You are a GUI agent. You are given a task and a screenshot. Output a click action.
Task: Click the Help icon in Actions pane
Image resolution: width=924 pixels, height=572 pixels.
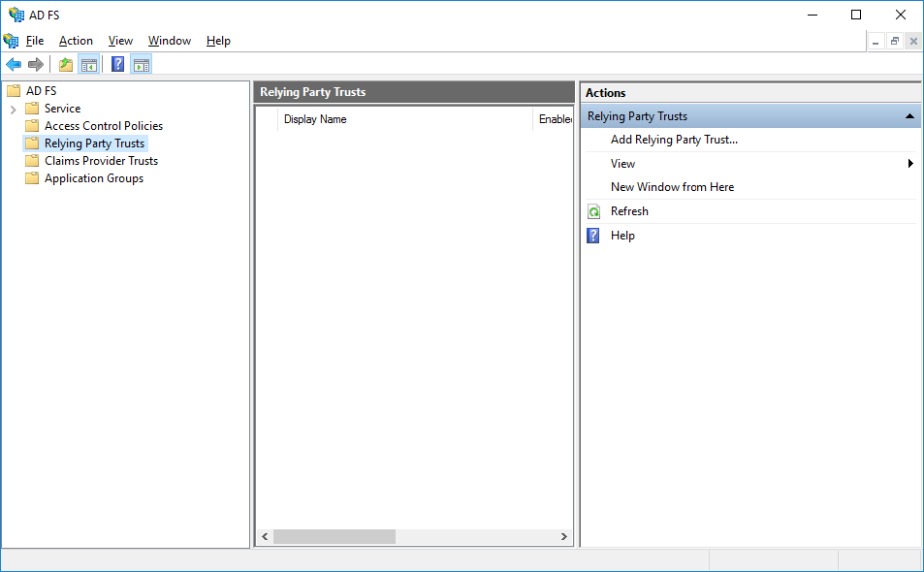point(593,236)
